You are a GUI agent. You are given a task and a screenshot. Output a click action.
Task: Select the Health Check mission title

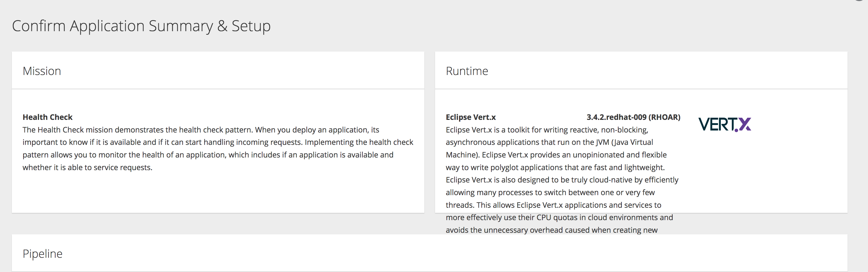click(x=47, y=117)
